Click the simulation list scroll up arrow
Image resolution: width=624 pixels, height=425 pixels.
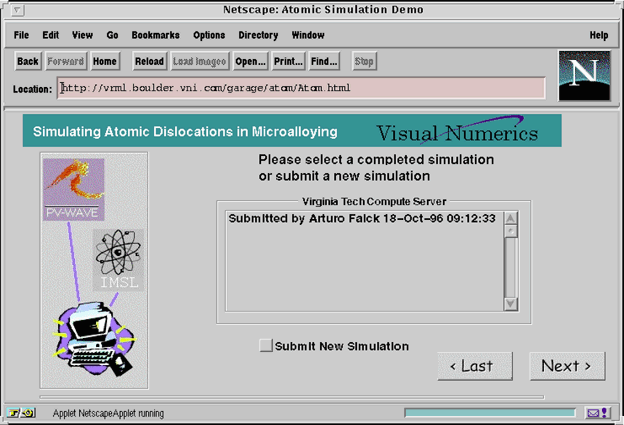point(511,218)
